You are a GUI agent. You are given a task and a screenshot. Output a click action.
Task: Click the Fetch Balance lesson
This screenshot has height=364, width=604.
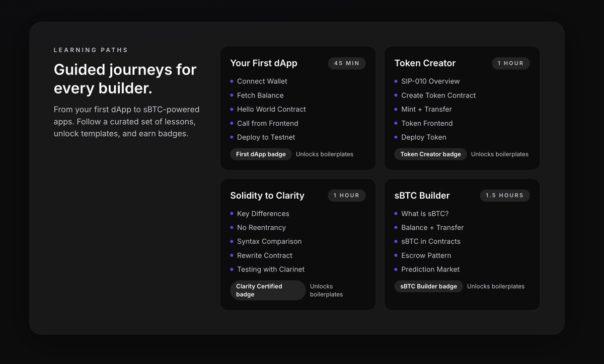[260, 96]
